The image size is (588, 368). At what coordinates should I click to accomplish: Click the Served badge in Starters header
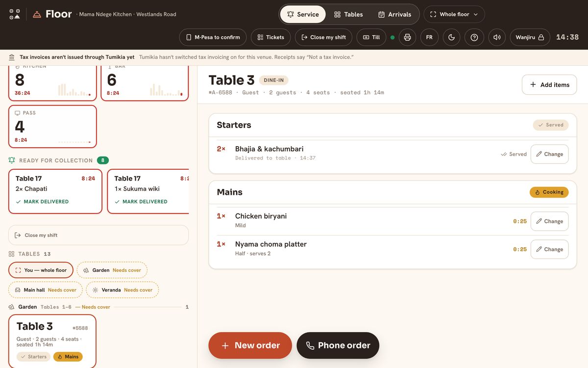[551, 125]
